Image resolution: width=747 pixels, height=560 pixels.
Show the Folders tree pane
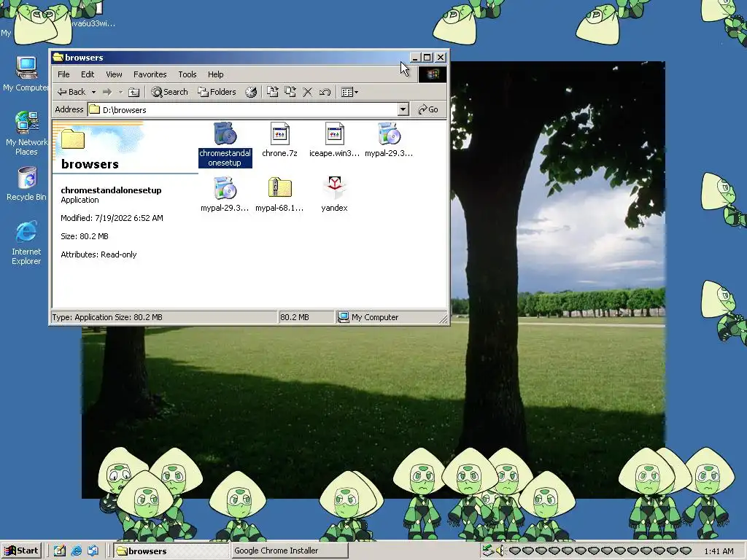tap(217, 92)
